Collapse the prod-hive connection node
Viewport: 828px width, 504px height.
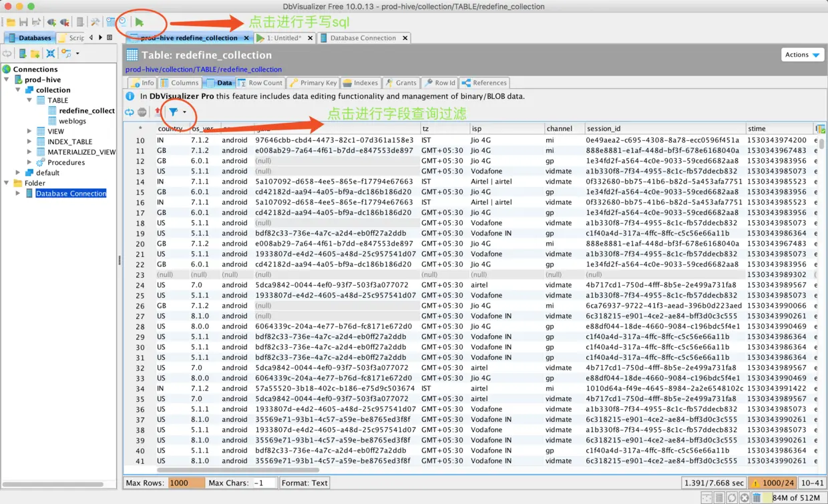coord(7,79)
